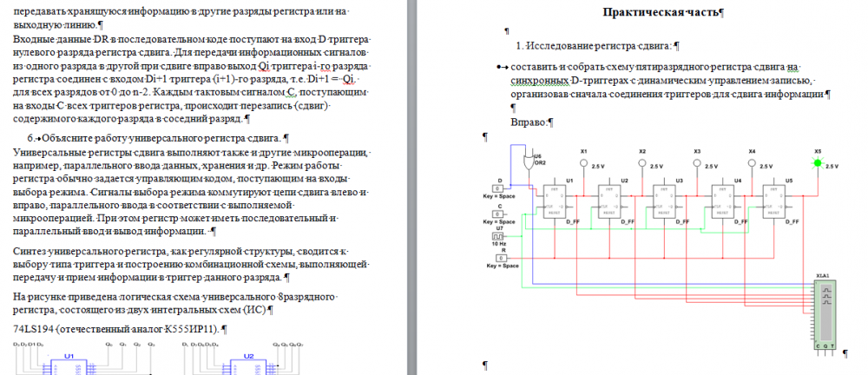
Task: Click the underlined word 'синхронных'
Action: (538, 81)
